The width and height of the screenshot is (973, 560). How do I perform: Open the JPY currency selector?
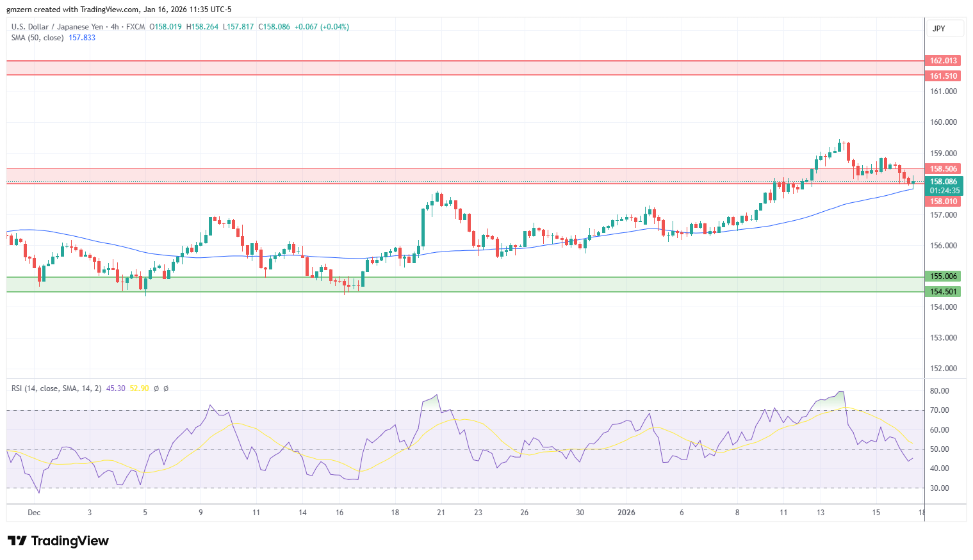click(945, 28)
